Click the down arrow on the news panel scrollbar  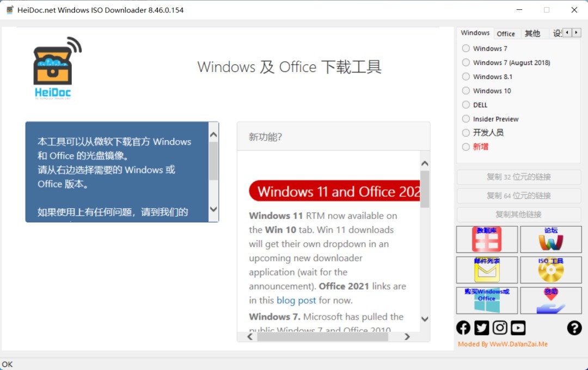point(424,320)
